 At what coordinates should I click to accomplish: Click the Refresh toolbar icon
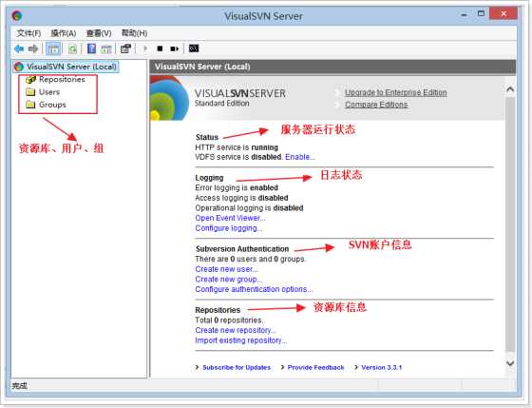click(x=72, y=49)
